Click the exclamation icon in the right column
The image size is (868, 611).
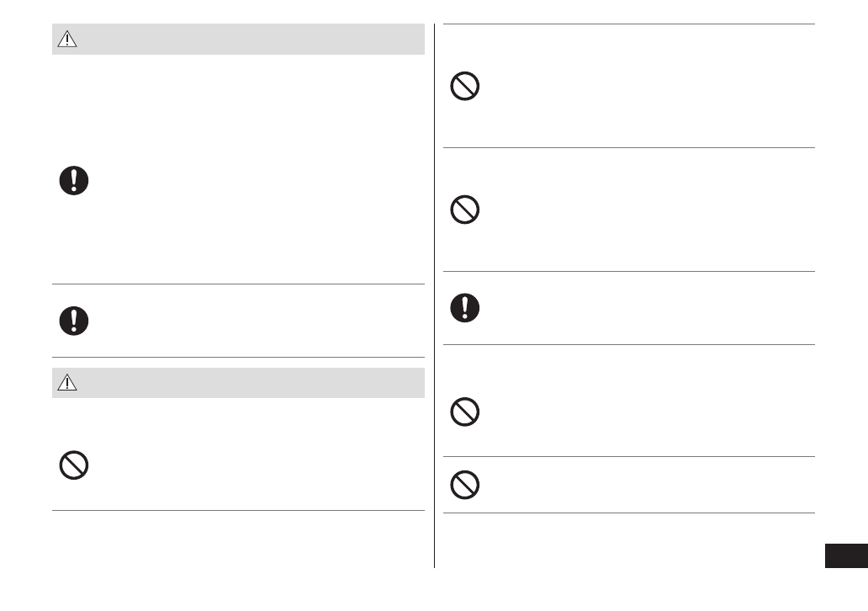coord(465,307)
